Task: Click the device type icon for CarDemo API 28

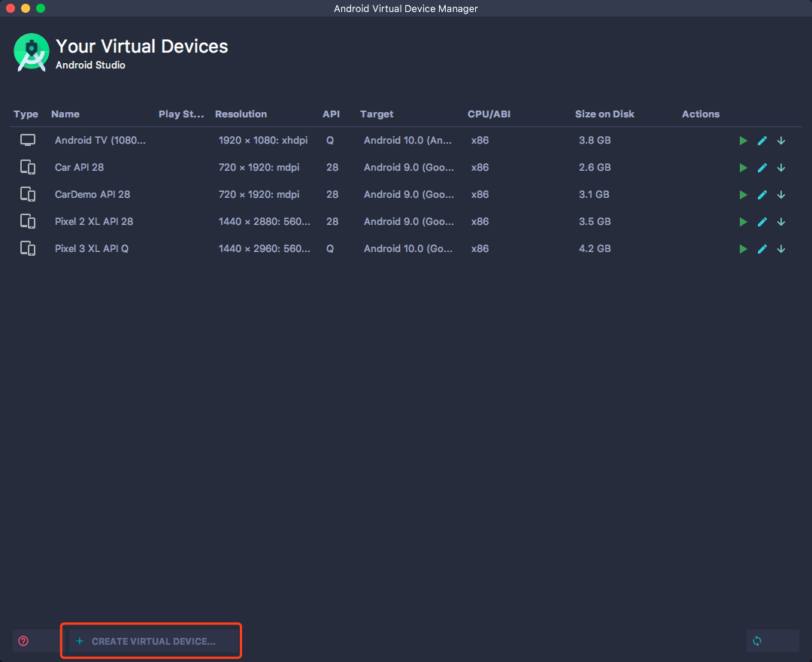Action: click(28, 194)
